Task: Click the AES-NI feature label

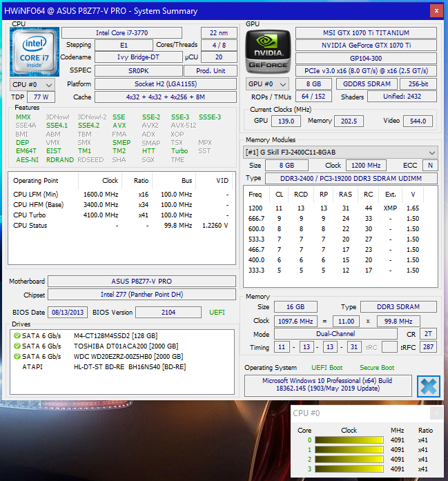Action: [28, 160]
